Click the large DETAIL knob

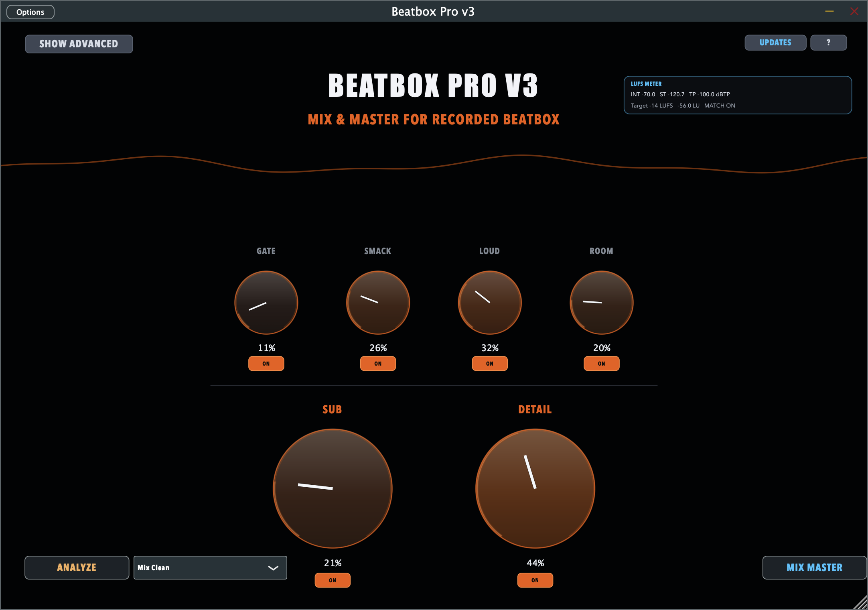point(535,488)
